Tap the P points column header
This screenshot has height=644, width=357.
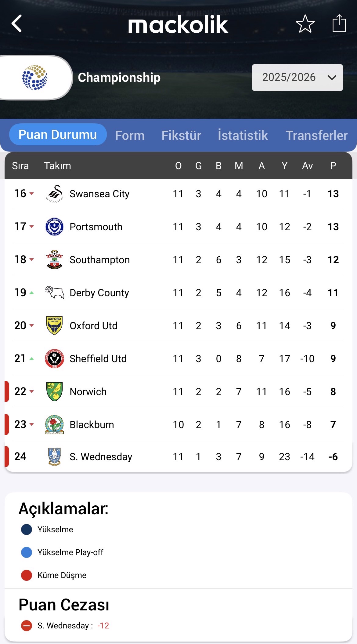click(333, 166)
